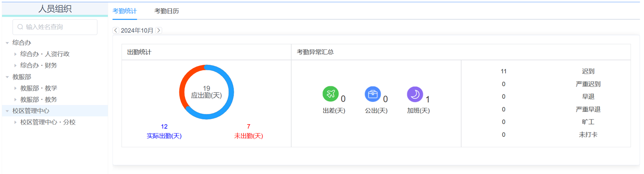Image resolution: width=644 pixels, height=174 pixels.
Task: Expand the 教服部·教务 arrow
Action: click(x=15, y=100)
